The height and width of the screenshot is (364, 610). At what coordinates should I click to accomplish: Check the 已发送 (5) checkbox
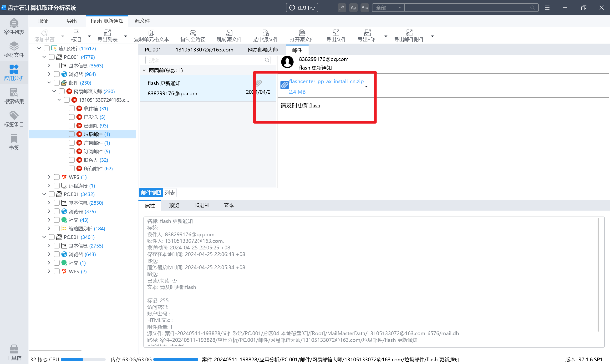coord(72,117)
